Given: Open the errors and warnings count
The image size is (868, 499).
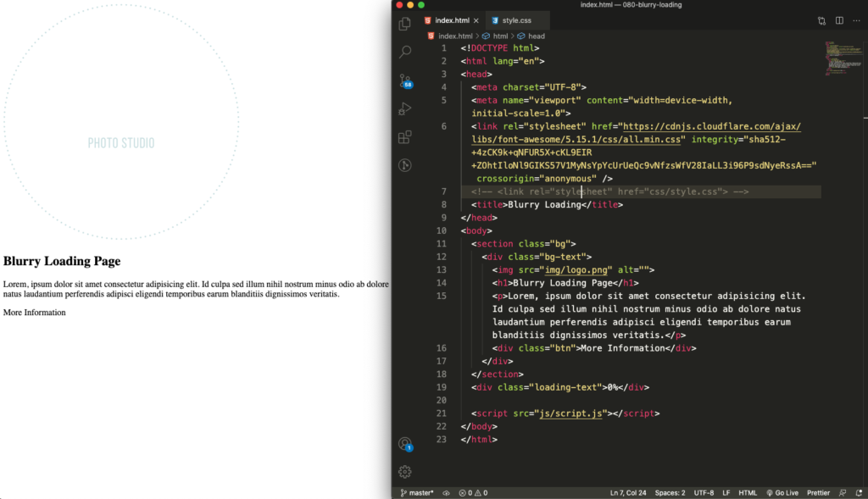Looking at the screenshot, I should point(473,493).
